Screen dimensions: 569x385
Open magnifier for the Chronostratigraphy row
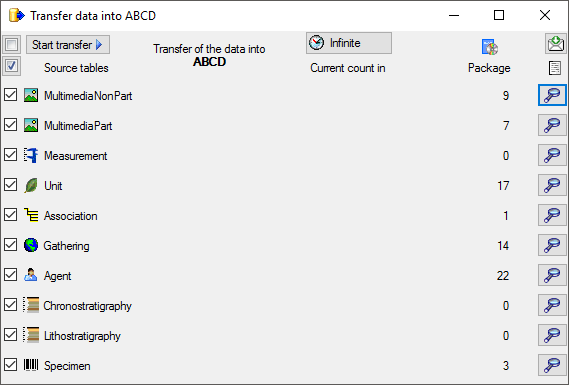click(552, 305)
